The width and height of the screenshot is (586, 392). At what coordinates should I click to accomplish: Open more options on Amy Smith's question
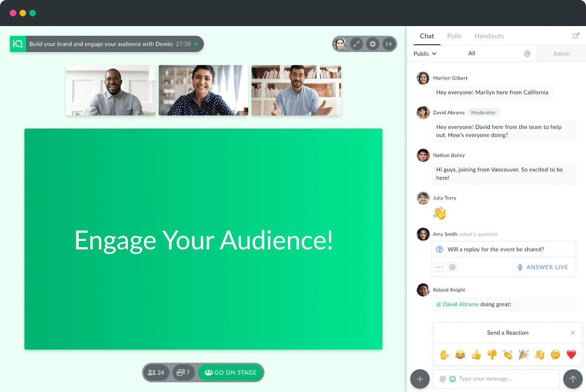pos(439,267)
